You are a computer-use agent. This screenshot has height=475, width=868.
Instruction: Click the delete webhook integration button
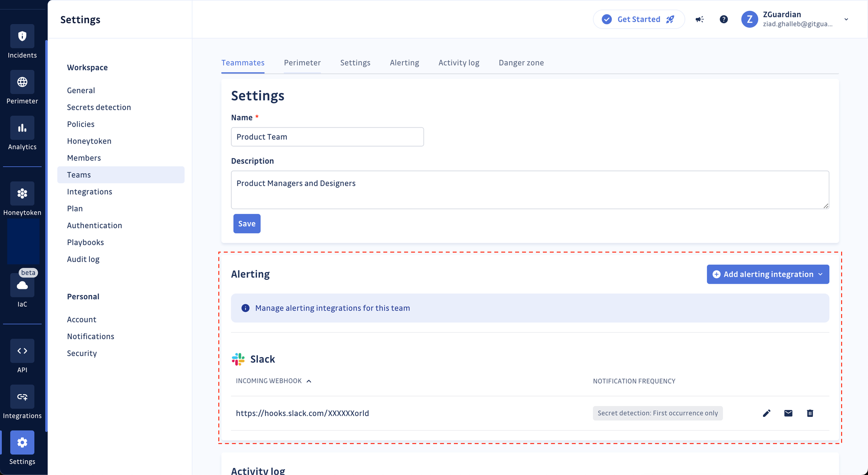click(x=810, y=413)
